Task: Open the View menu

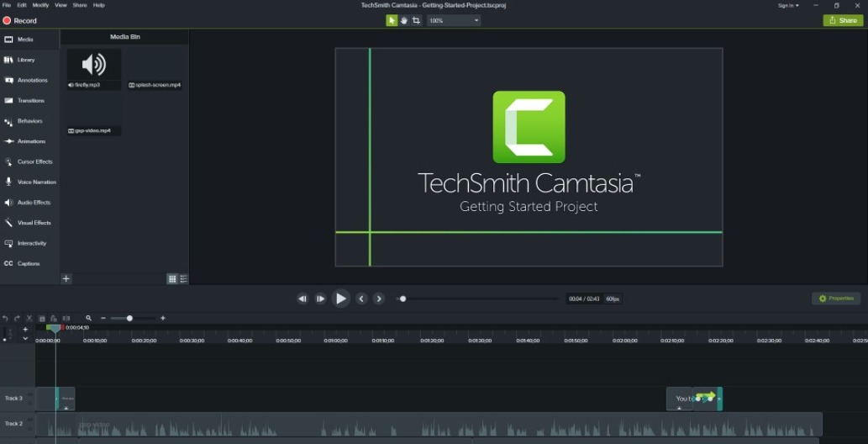Action: pyautogui.click(x=60, y=5)
